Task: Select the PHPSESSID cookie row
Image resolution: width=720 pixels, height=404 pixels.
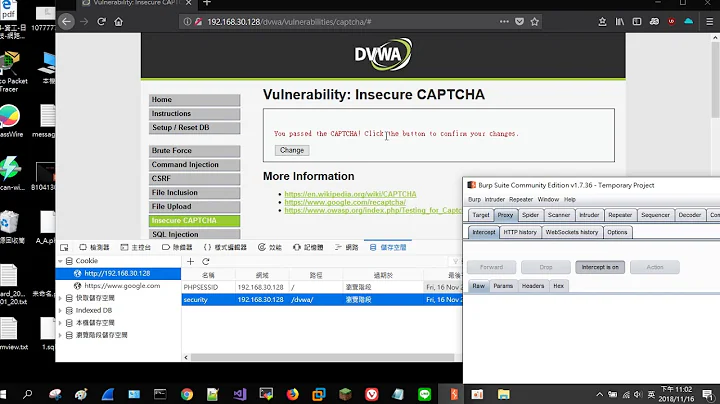Action: 321,287
